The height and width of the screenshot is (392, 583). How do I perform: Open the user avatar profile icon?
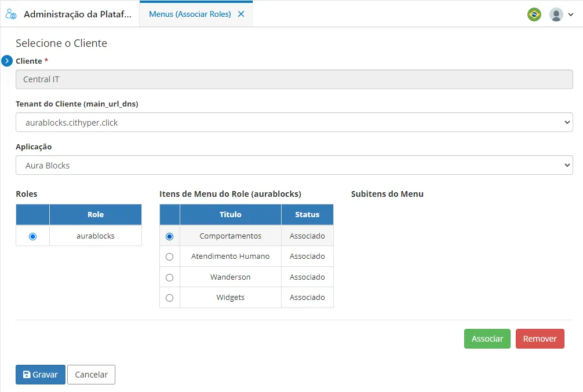(556, 14)
